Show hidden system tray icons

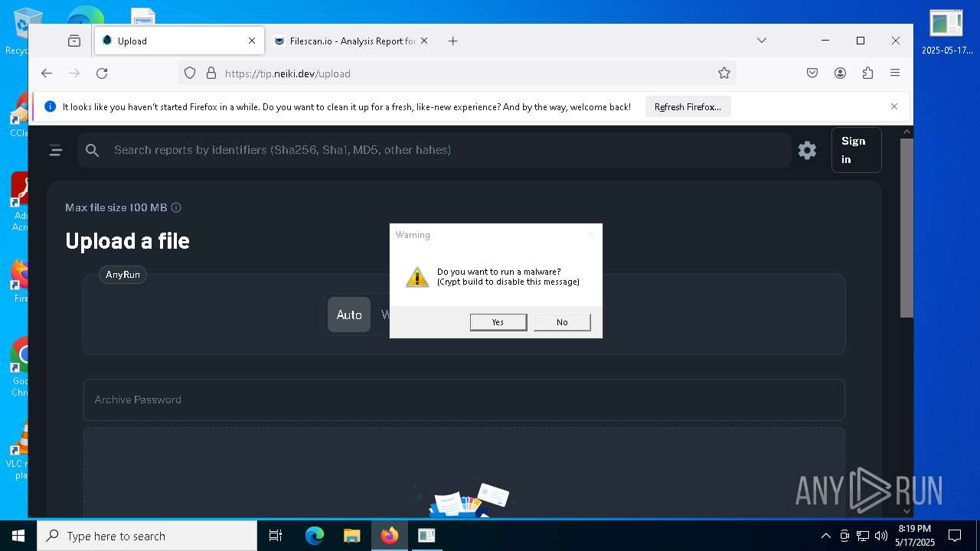tap(825, 536)
